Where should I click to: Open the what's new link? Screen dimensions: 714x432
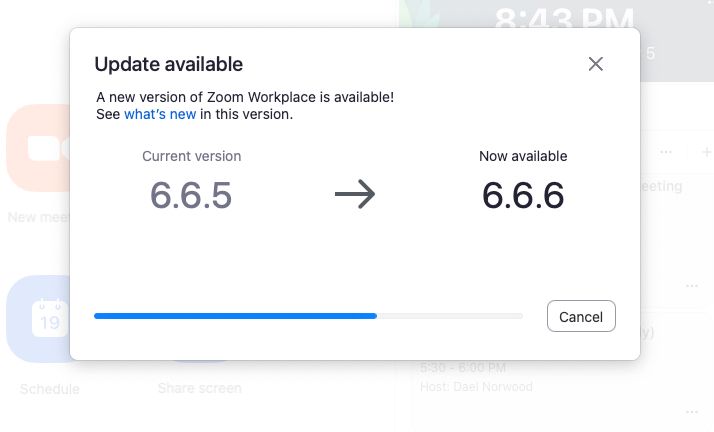tap(160, 114)
